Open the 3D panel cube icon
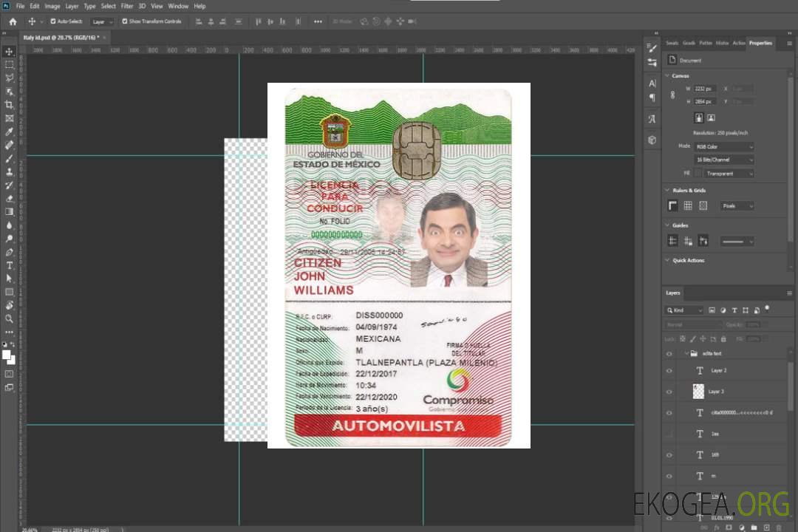The height and width of the screenshot is (532, 798). [652, 140]
